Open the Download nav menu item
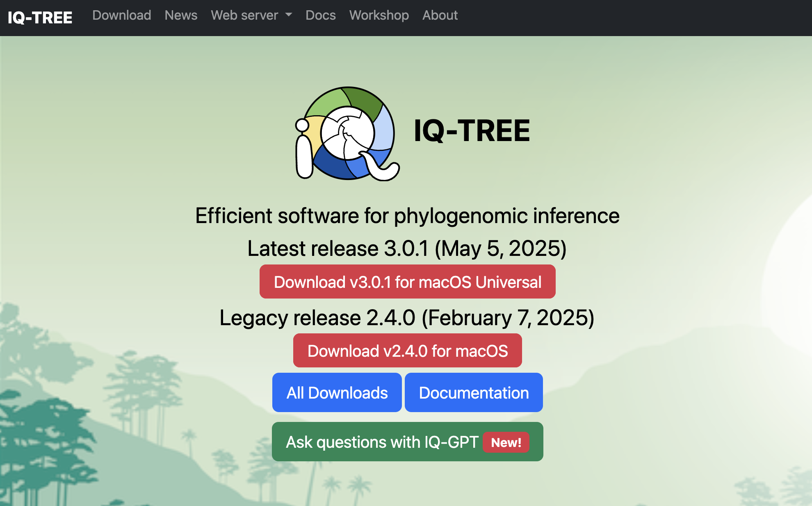 [x=121, y=15]
